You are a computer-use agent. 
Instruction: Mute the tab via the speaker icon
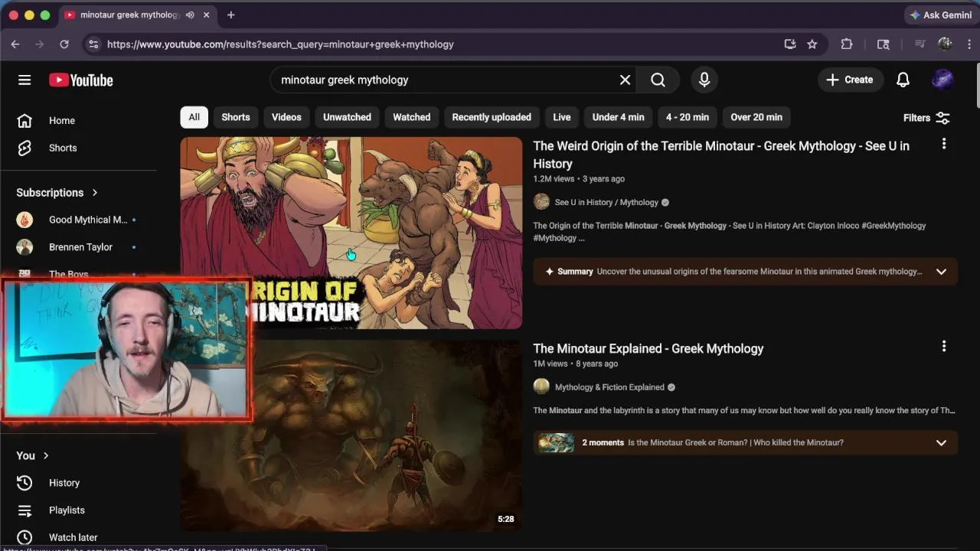point(190,15)
